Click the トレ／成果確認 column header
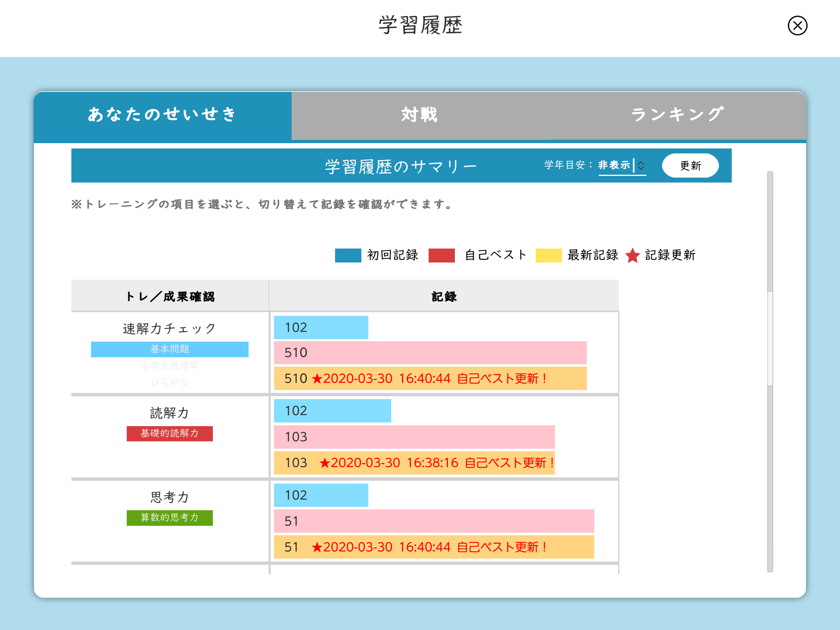 [170, 296]
